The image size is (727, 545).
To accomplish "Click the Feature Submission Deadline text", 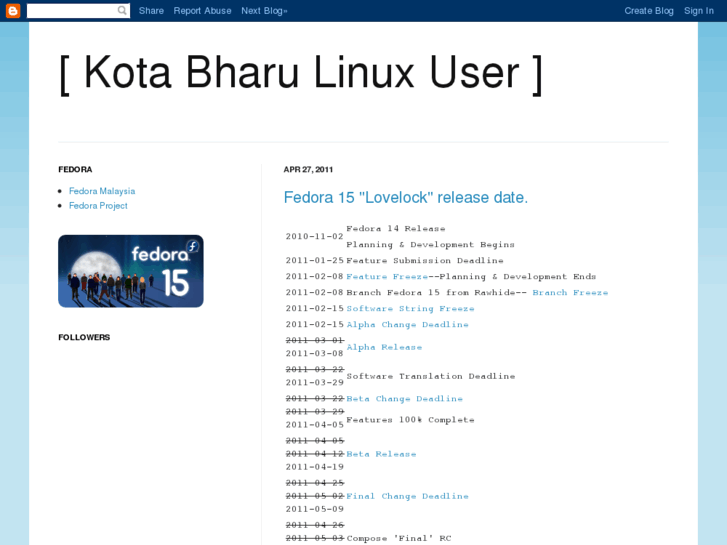I will tap(425, 261).
